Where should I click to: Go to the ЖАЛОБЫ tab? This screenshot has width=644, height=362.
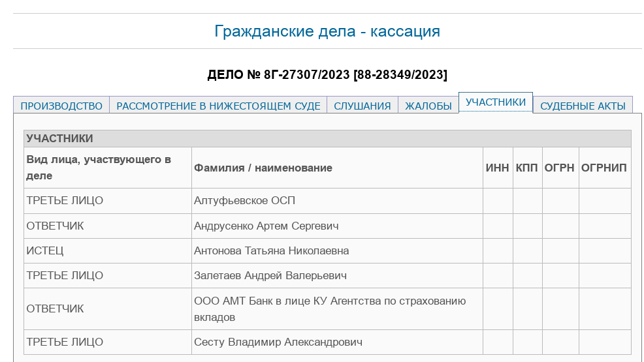click(428, 106)
